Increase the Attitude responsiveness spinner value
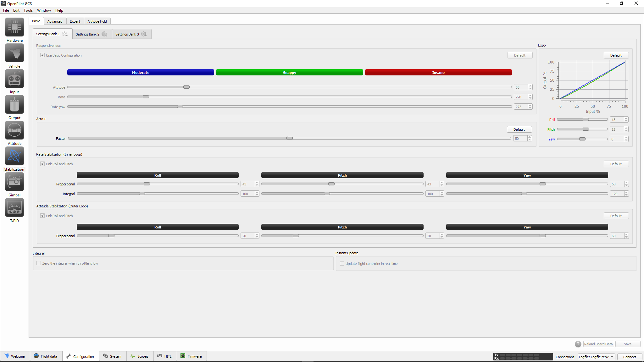644x362 pixels. click(x=530, y=86)
